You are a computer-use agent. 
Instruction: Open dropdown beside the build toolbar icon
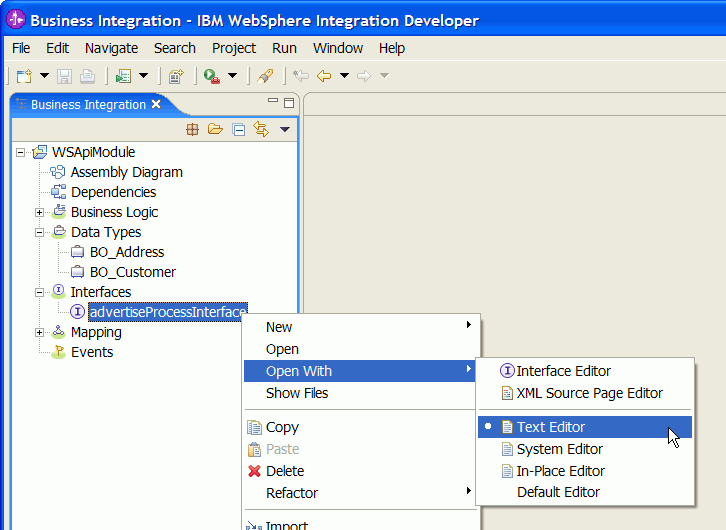tap(144, 75)
